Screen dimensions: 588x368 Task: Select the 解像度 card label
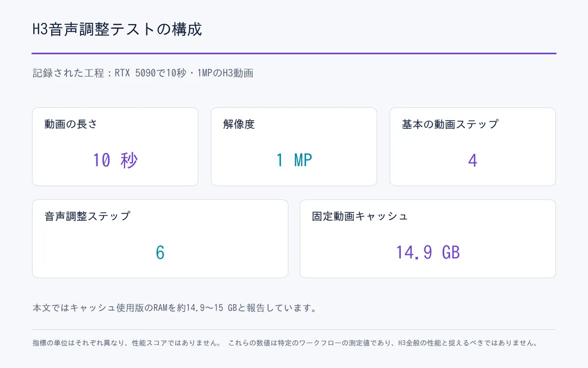[x=239, y=124]
